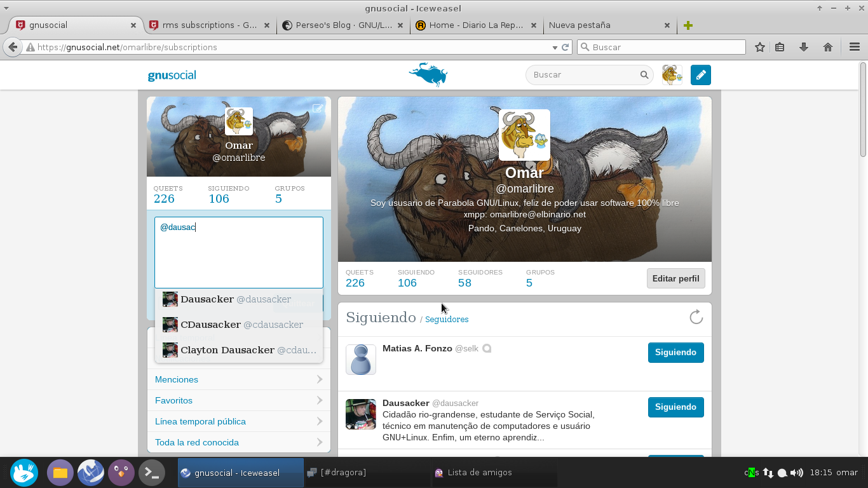Pick the Dausacker @dausacker suggestion
This screenshot has height=488, width=868.
coord(239,299)
